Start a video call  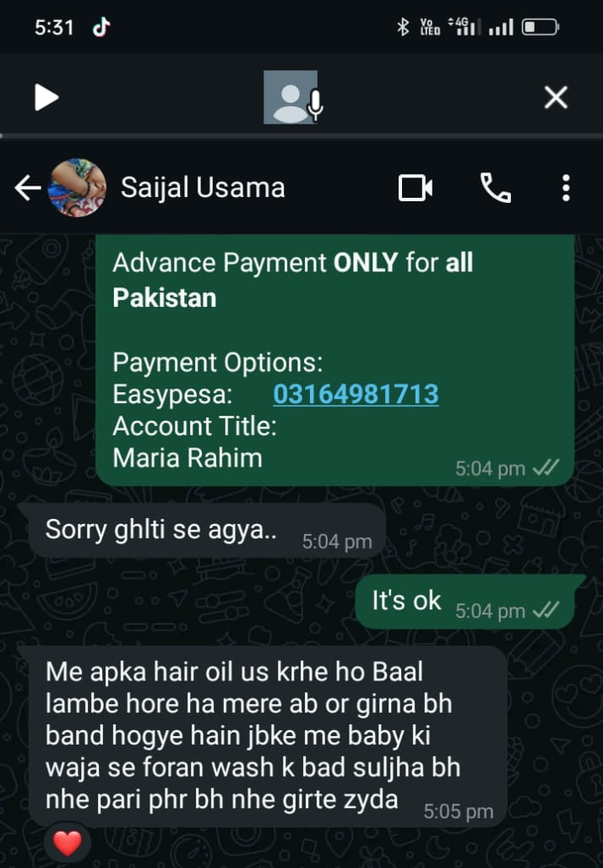pos(416,188)
